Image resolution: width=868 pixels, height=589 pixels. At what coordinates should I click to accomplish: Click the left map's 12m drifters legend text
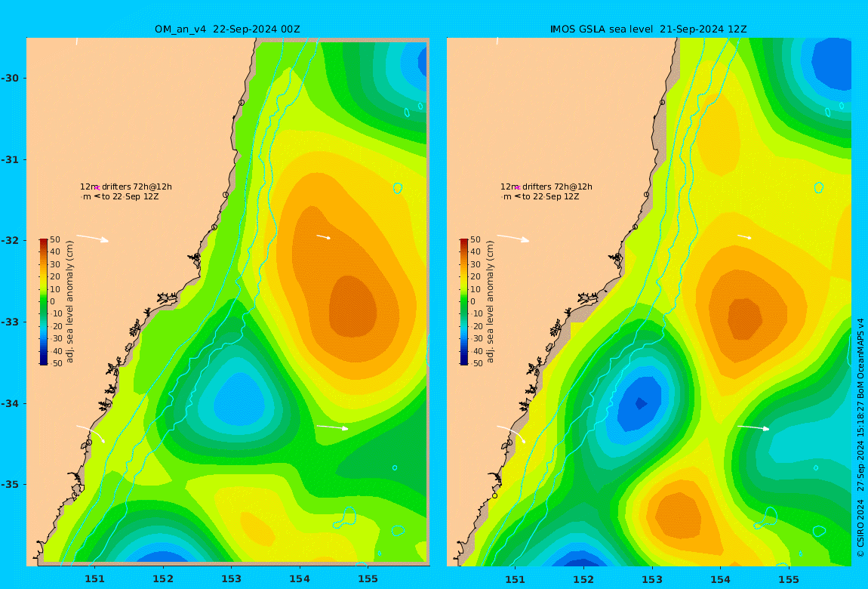[x=125, y=187]
